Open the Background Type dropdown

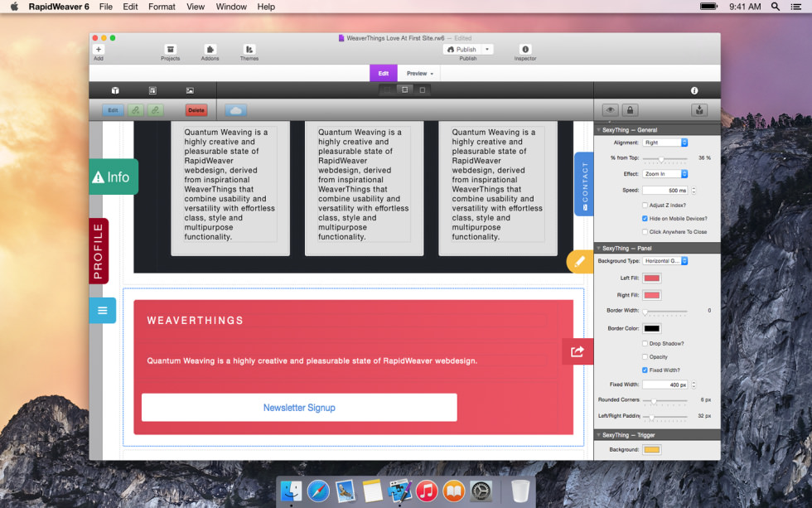coord(665,261)
